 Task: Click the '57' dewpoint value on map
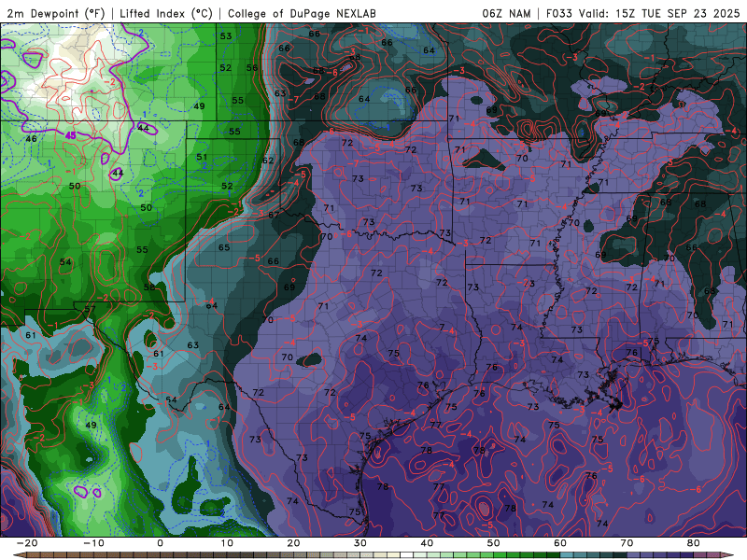(90, 309)
